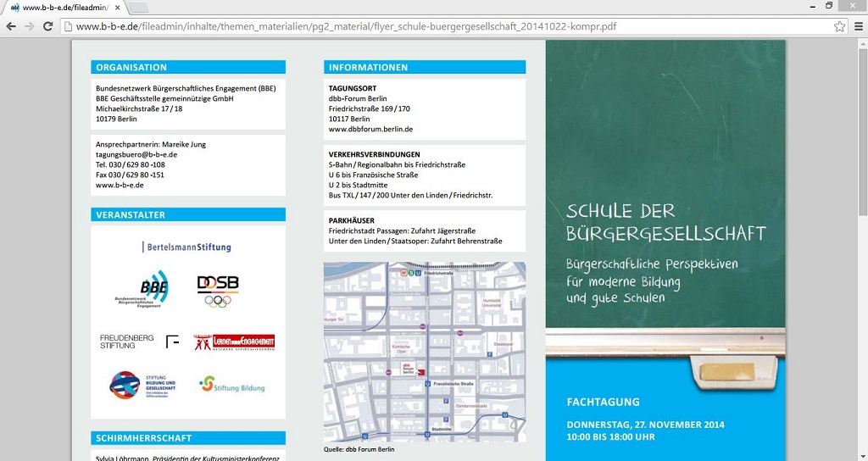
Task: Click the Lernen durch Engagement logo
Action: 234,342
